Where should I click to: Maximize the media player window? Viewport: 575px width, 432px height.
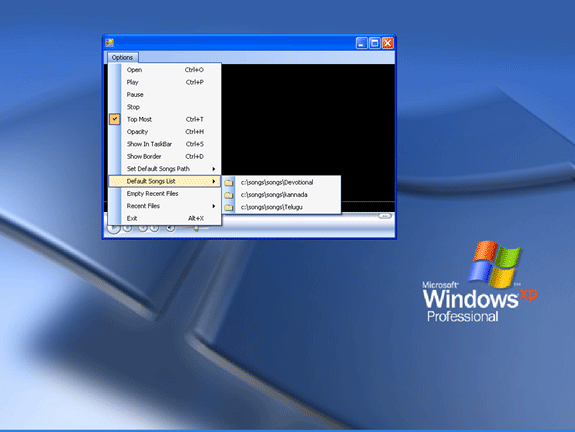pos(375,43)
